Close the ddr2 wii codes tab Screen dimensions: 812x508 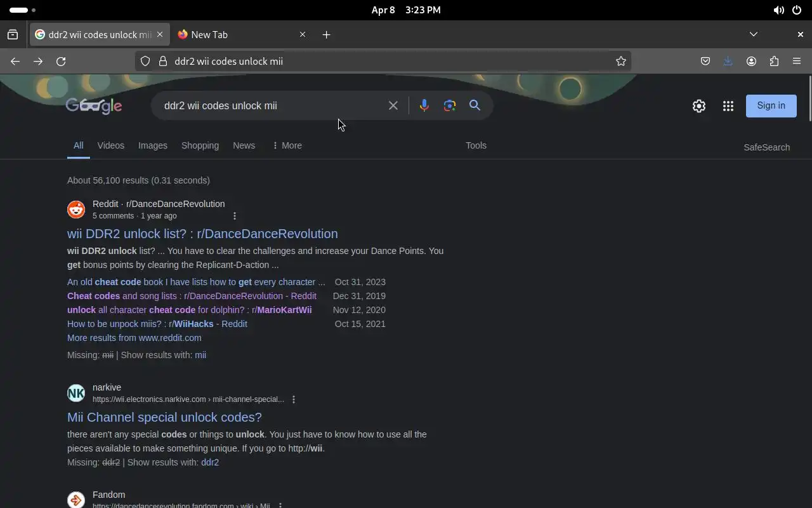pyautogui.click(x=160, y=34)
